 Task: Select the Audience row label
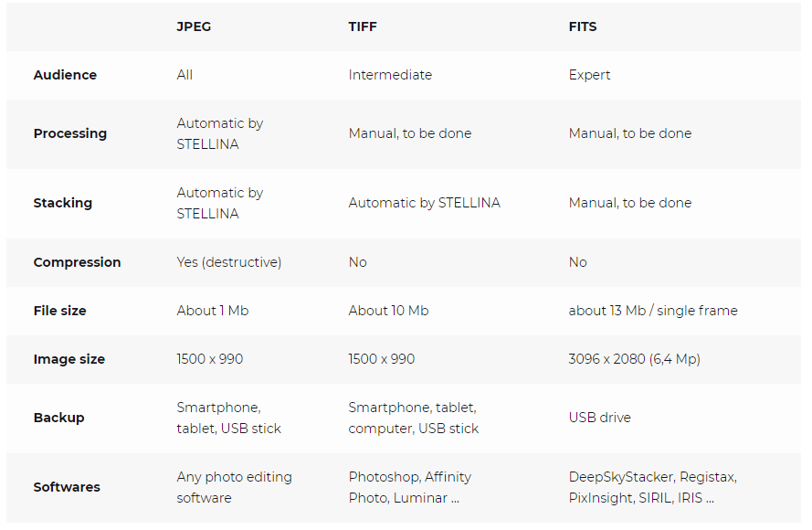pos(65,75)
